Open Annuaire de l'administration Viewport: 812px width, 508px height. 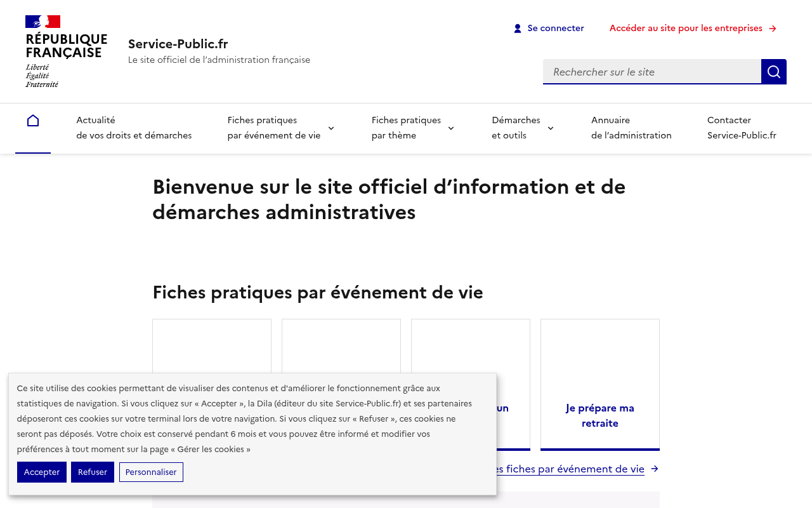tap(631, 128)
